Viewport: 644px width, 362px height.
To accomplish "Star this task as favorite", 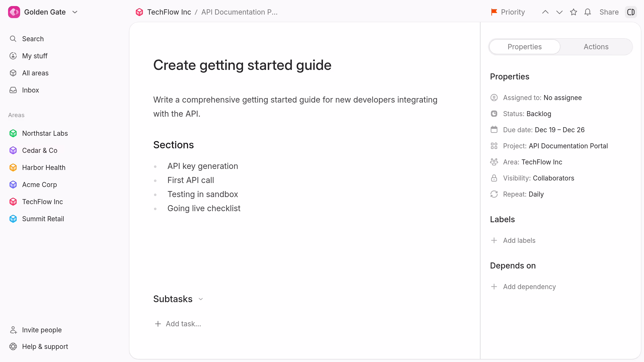I will 573,12.
